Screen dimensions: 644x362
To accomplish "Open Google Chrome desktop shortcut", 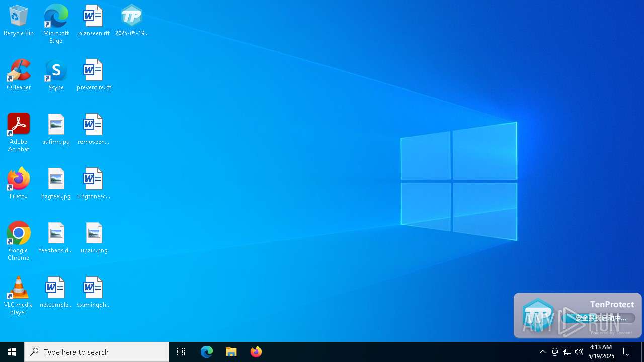I will click(19, 241).
